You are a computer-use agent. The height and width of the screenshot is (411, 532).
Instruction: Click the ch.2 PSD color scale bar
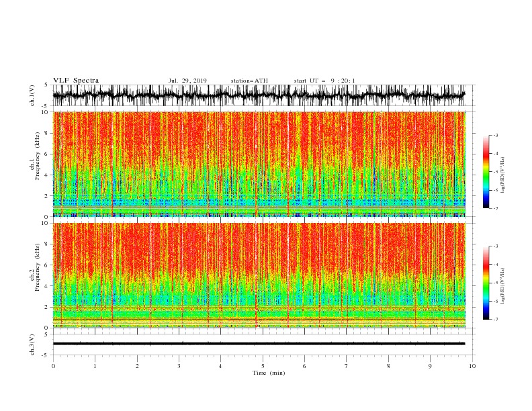(486, 283)
